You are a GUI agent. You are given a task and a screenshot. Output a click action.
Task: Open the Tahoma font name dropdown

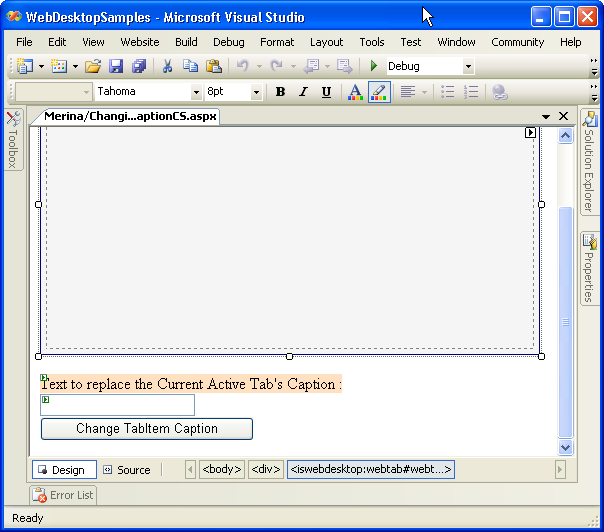click(196, 92)
